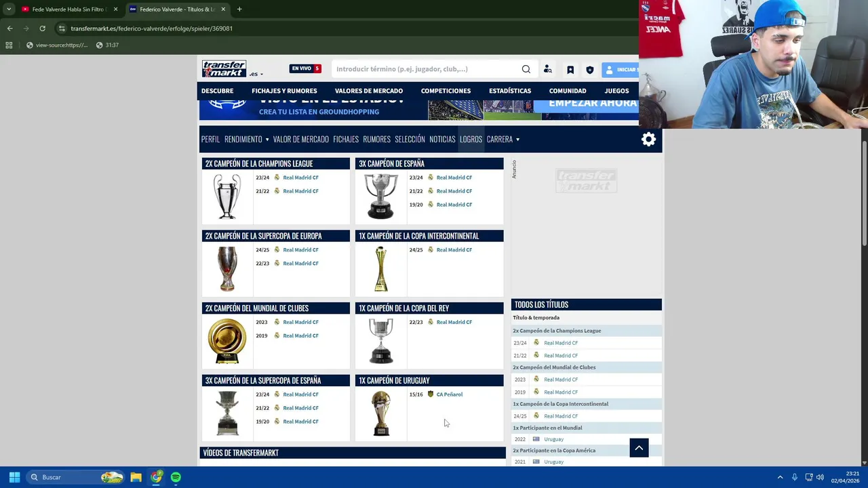Open the Descubre main menu

[x=217, y=91]
